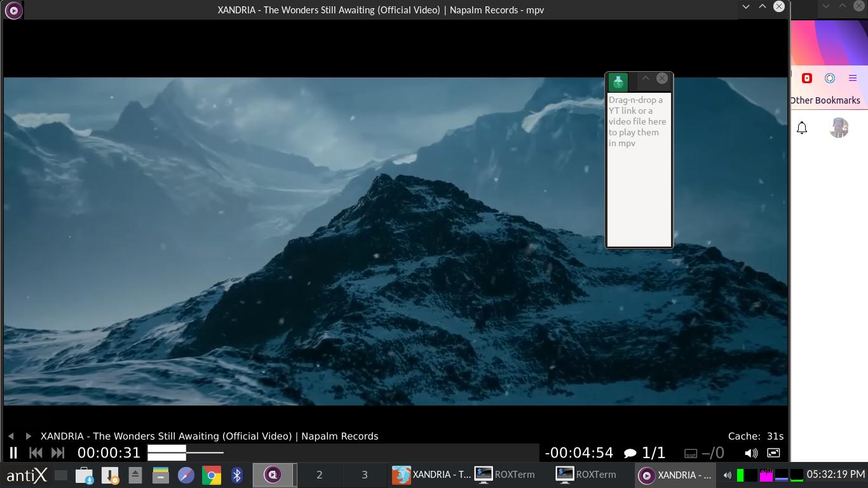Click circular blue extension icon in browser
This screenshot has width=868, height=488.
[x=830, y=78]
